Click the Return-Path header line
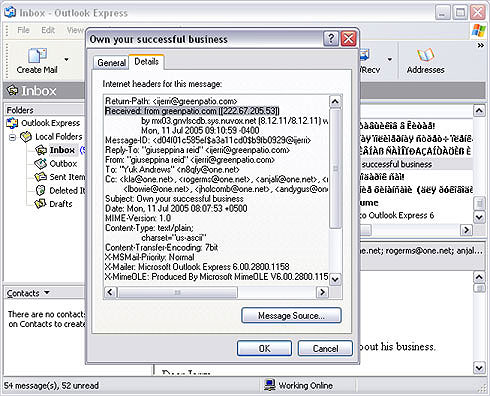The width and height of the screenshot is (490, 396). pyautogui.click(x=171, y=101)
